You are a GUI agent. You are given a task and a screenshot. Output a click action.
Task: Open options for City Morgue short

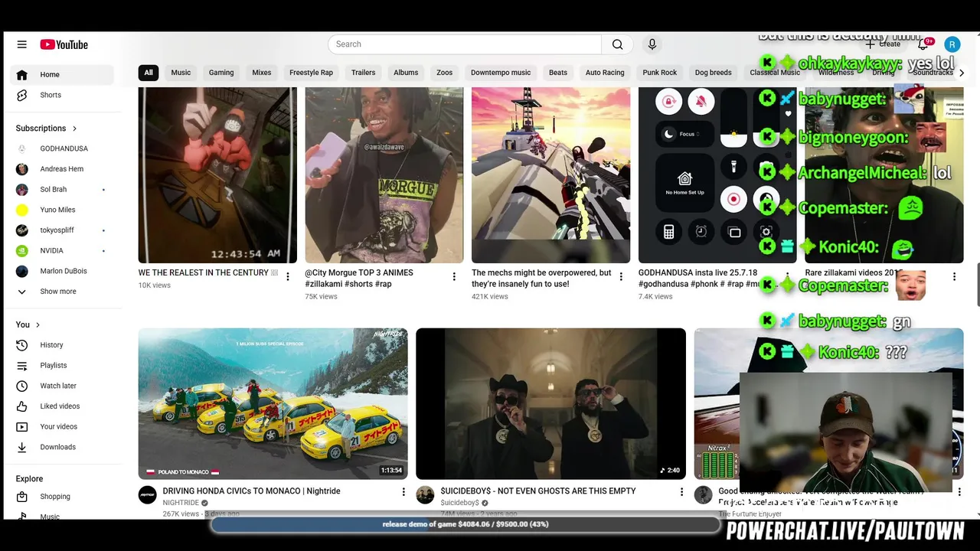(x=454, y=276)
